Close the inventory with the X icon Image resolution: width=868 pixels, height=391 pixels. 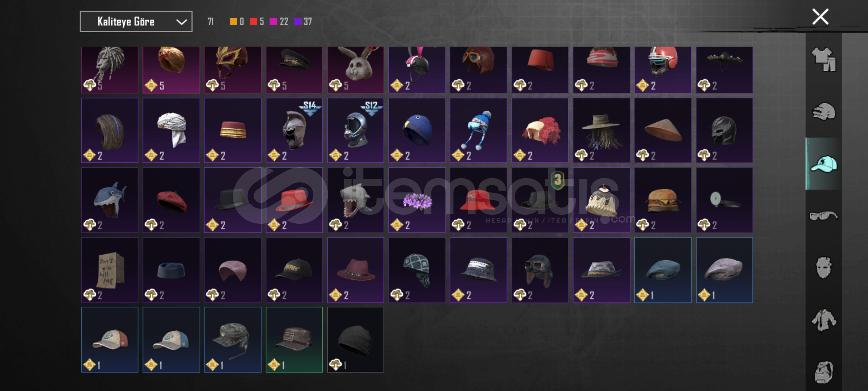pyautogui.click(x=820, y=17)
